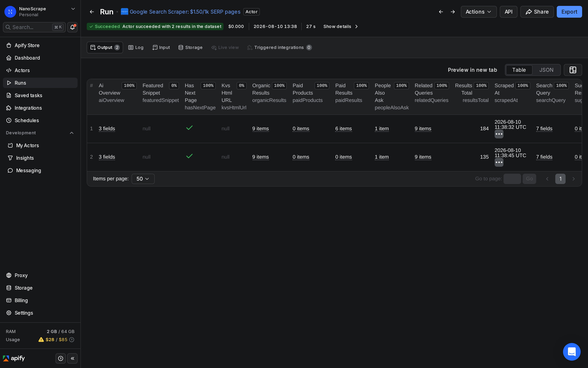The height and width of the screenshot is (368, 588).
Task: Open row 2 Ai Overview 3 fields
Action: click(107, 157)
